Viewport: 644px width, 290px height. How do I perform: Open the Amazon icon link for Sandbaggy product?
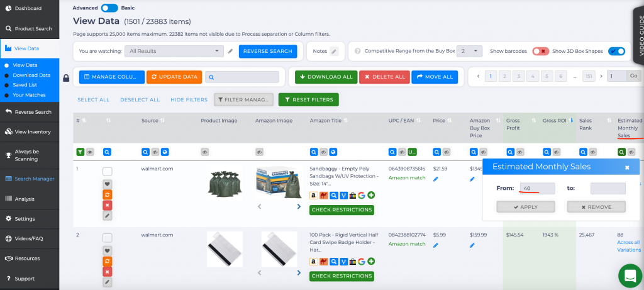[x=314, y=196]
